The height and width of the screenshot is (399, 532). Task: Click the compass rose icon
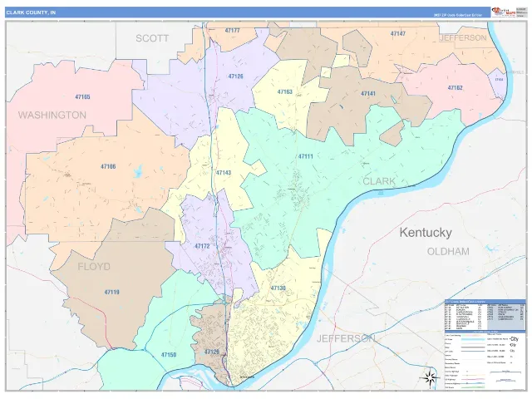[431, 377]
